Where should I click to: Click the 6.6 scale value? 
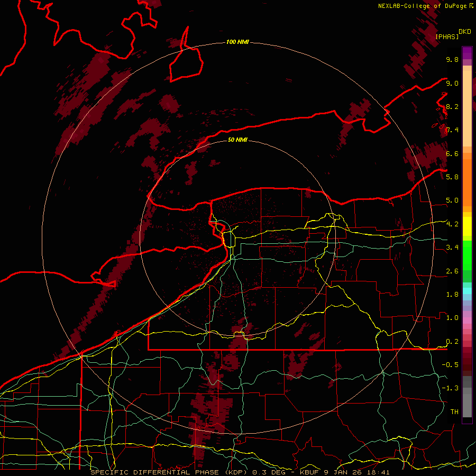[452, 153]
